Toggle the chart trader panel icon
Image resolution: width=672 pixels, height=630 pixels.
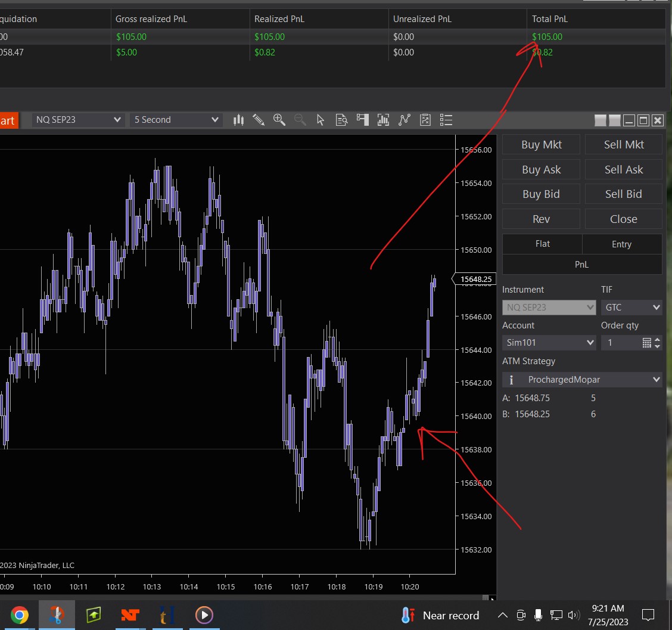[362, 120]
